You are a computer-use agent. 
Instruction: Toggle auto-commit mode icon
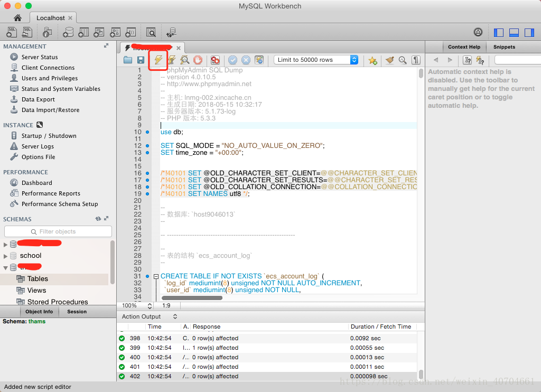coord(259,60)
